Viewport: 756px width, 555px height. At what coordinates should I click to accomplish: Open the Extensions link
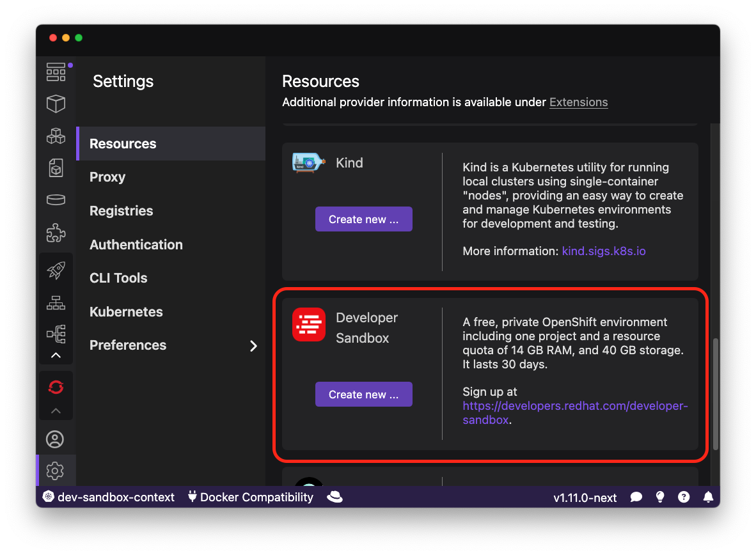click(579, 102)
